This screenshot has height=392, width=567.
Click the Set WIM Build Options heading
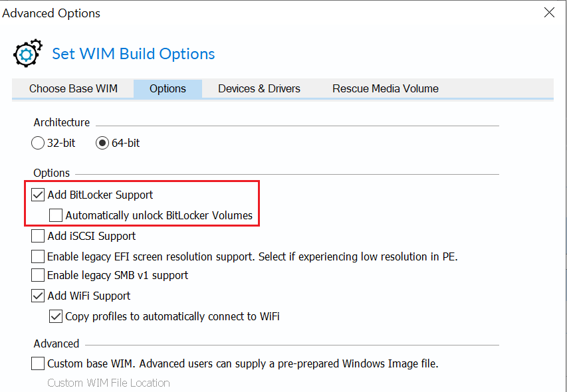pyautogui.click(x=134, y=54)
